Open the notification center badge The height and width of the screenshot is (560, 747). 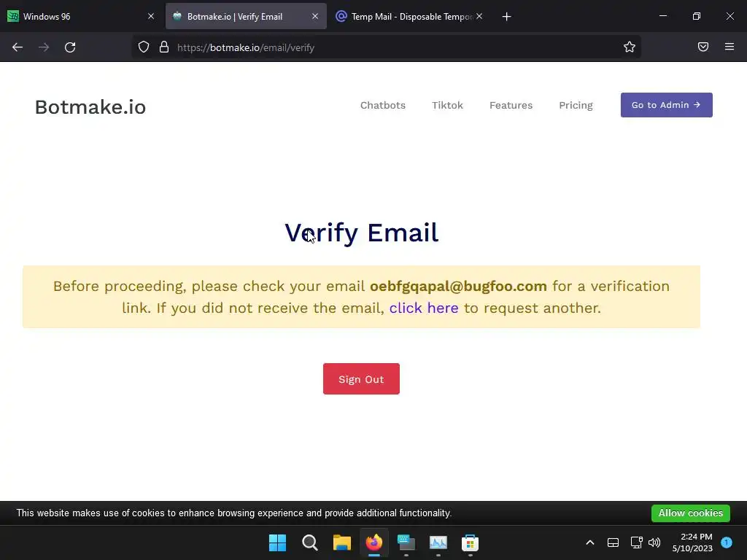727,542
